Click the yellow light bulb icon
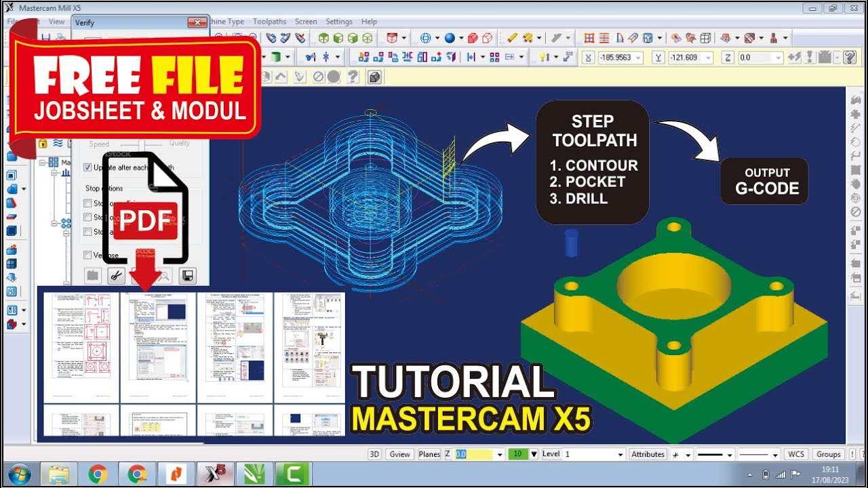The image size is (868, 488). [543, 58]
